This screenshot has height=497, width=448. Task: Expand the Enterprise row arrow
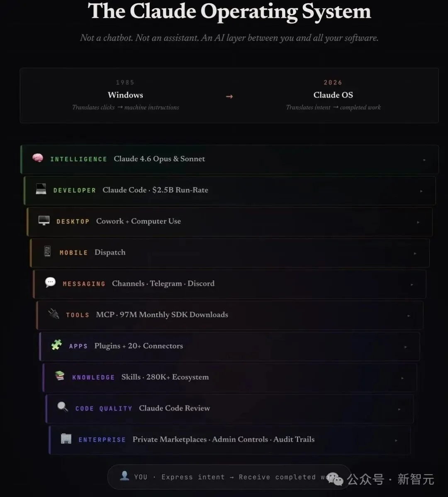pos(396,440)
